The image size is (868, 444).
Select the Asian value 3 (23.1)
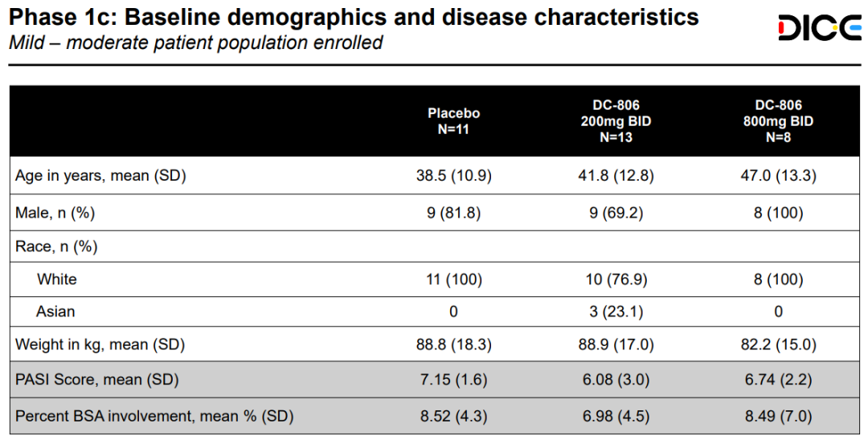616,312
